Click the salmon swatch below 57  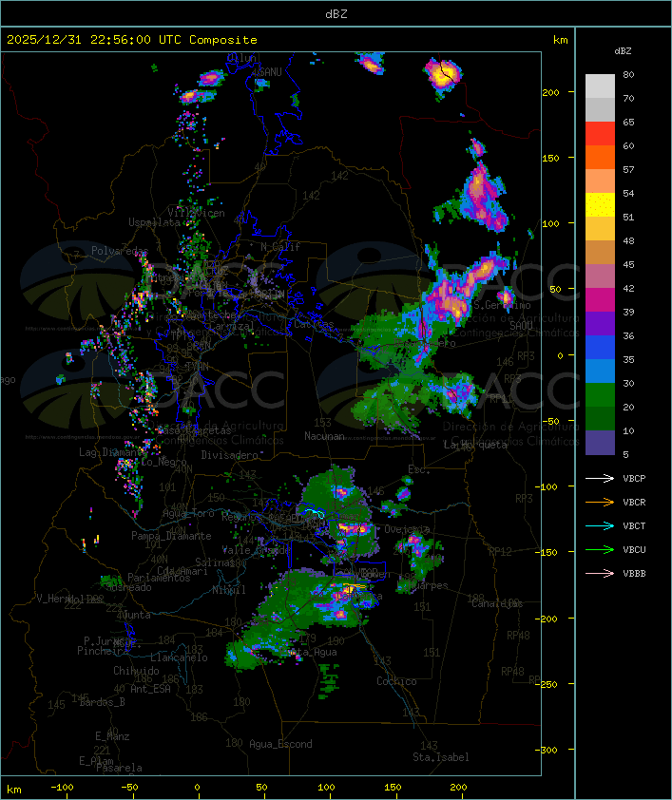point(600,181)
